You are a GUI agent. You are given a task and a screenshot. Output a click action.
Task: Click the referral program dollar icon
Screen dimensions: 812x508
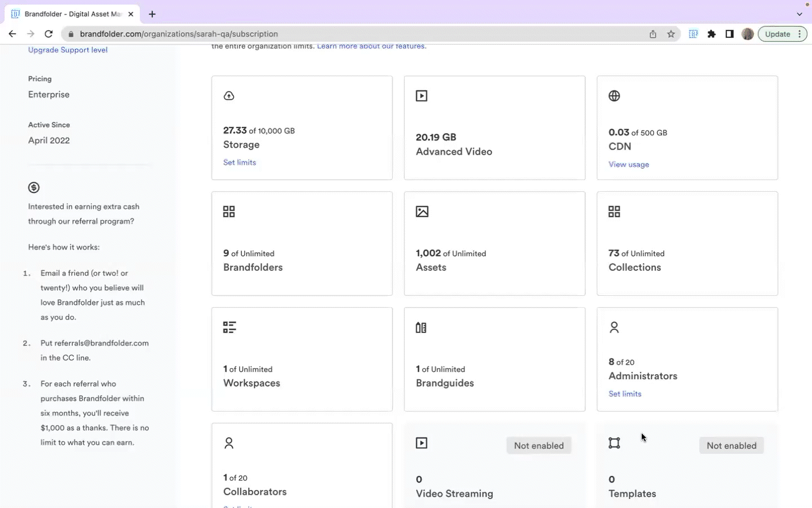(33, 187)
